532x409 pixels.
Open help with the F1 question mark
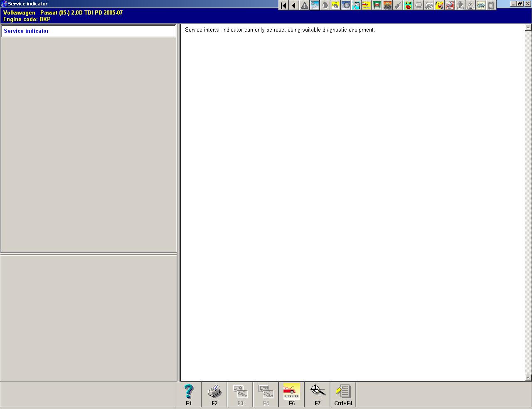(189, 395)
